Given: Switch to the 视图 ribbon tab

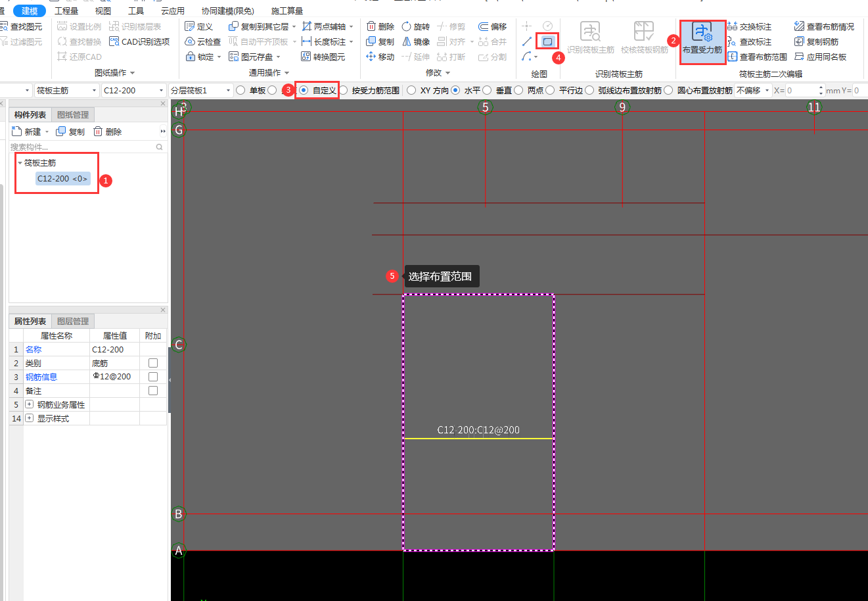Looking at the screenshot, I should tap(103, 11).
